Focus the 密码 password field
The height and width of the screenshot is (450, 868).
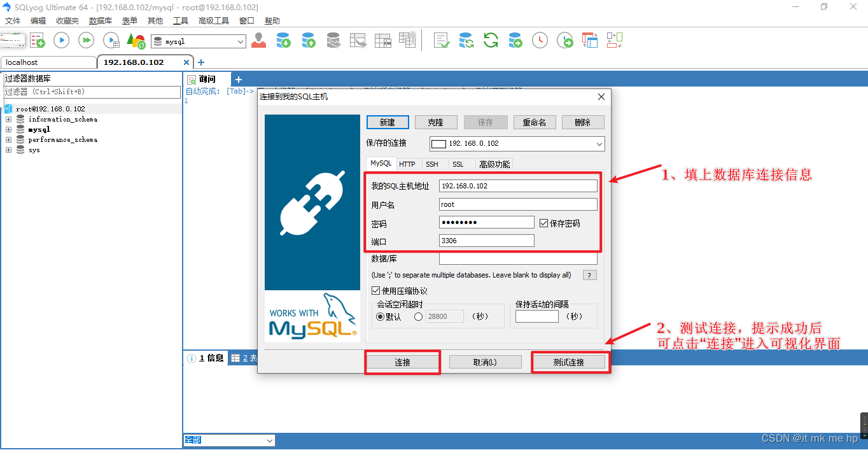click(487, 222)
